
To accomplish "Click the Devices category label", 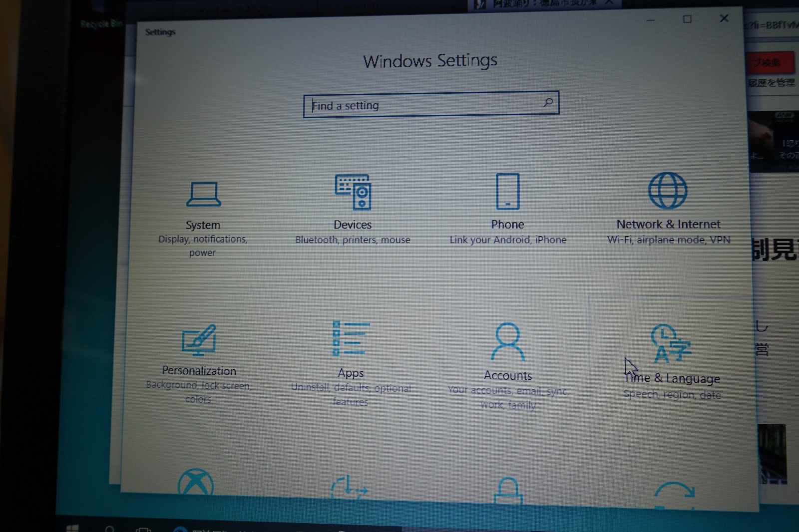I will 353,225.
